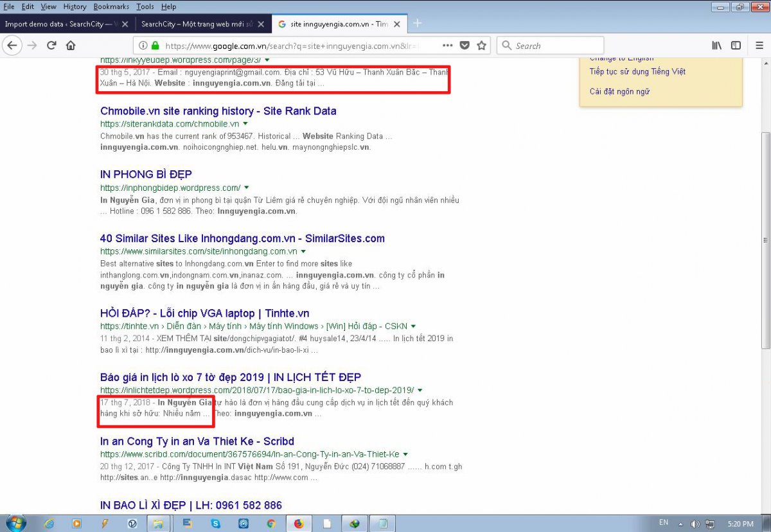Image resolution: width=771 pixels, height=532 pixels.
Task: Open the Help menu
Action: click(168, 6)
